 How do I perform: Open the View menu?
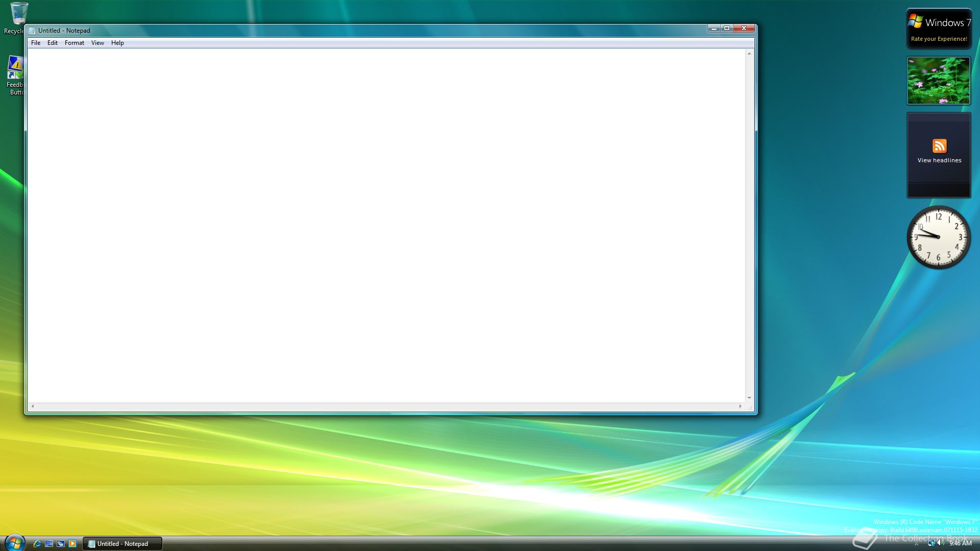coord(97,43)
